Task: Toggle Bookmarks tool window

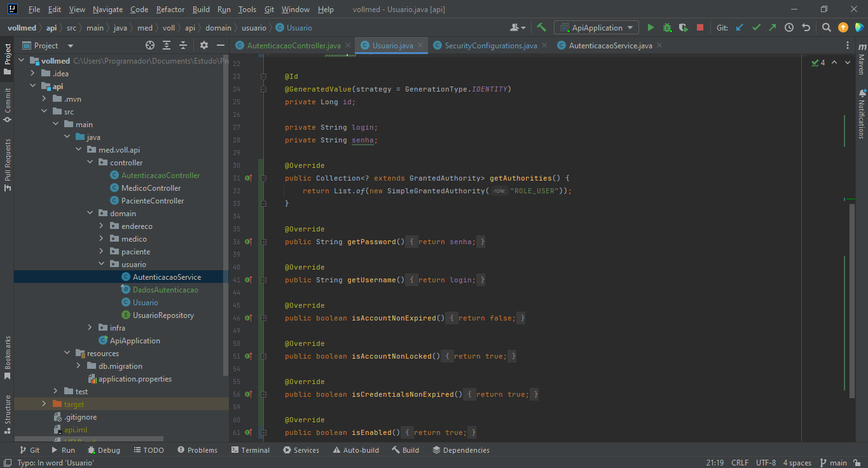Action: 7,357
